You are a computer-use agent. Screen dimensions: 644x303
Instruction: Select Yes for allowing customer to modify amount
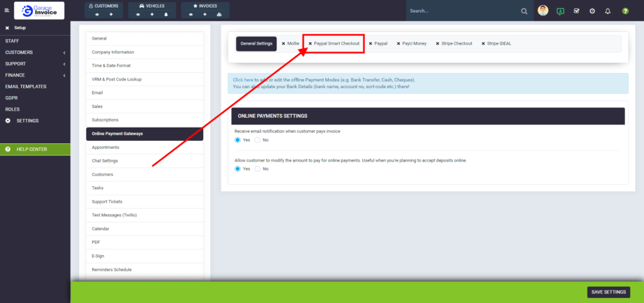click(237, 168)
